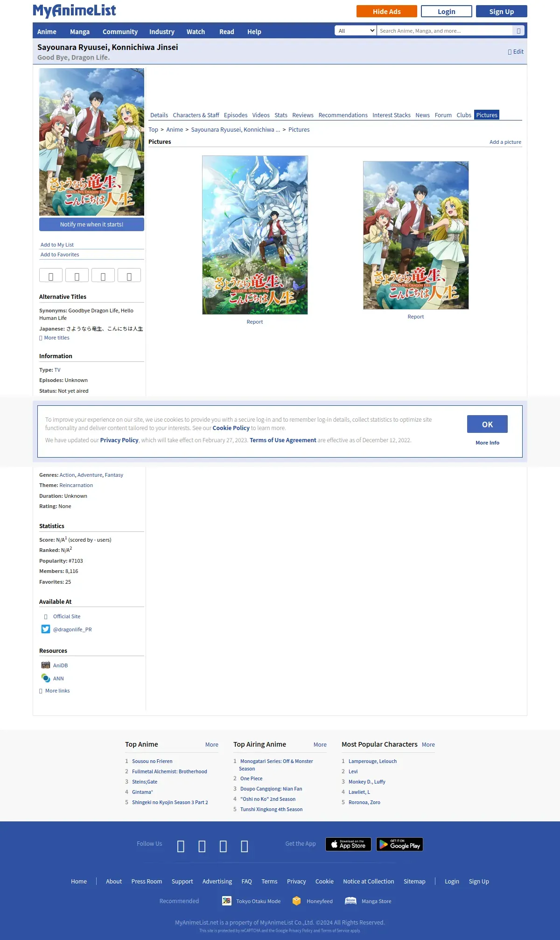The image size is (560, 940).
Task: Open the Google Play download badge
Action: click(x=399, y=844)
